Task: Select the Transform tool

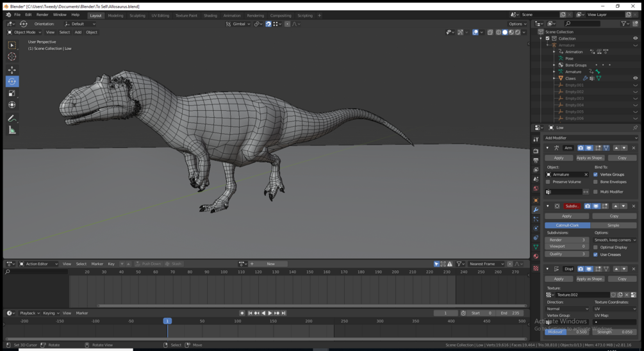Action: tap(12, 105)
